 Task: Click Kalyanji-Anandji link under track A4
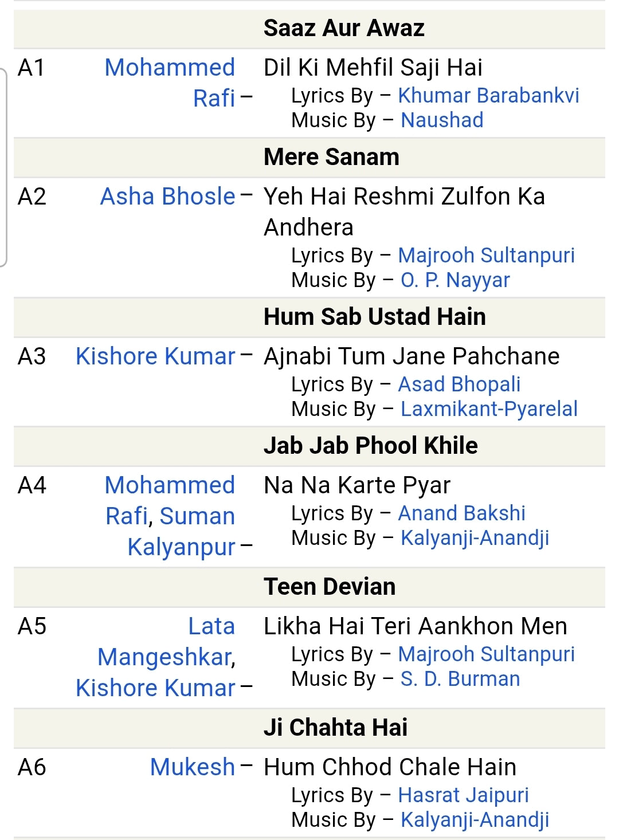coord(475,538)
